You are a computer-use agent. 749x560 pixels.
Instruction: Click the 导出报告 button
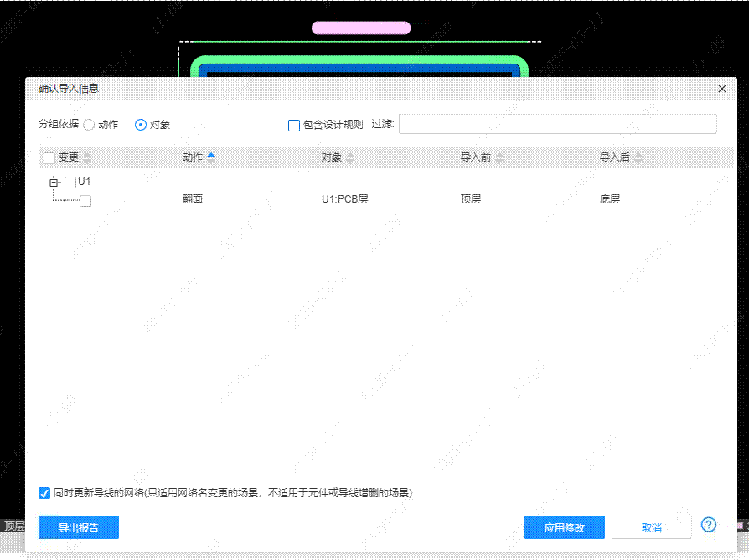pos(78,527)
